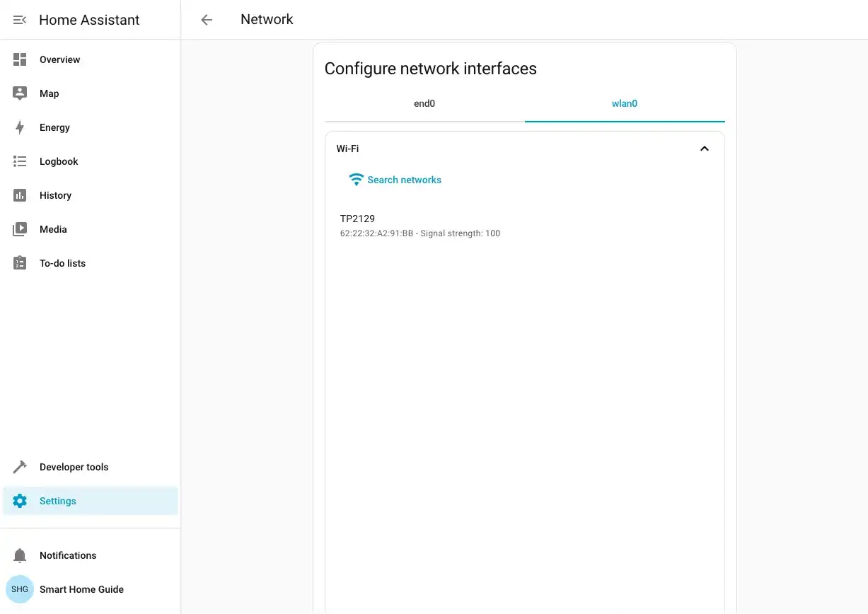Click the History chart icon
Screen dimensions: 868x614
20,195
